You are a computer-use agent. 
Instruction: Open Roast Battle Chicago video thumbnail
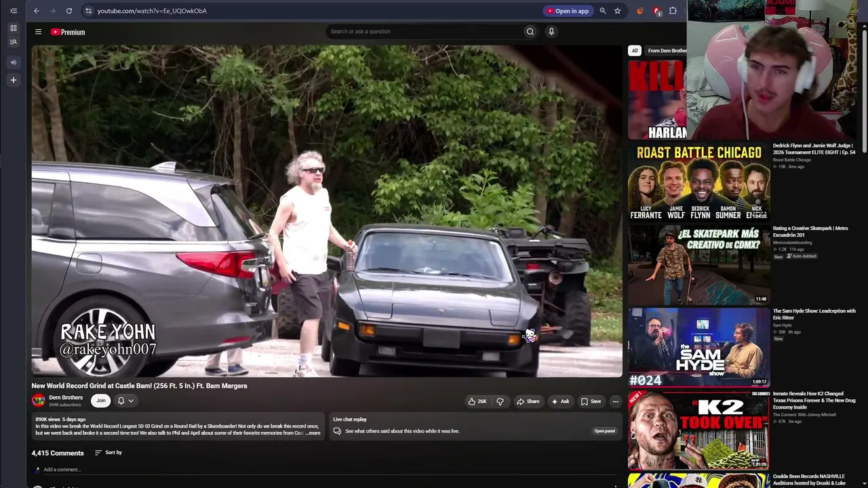click(x=698, y=182)
